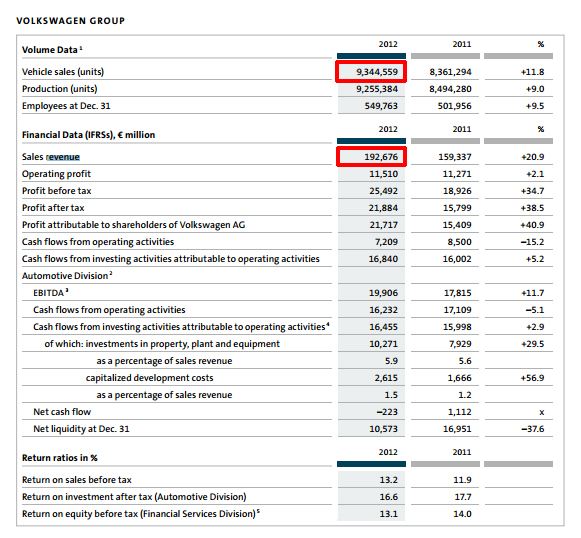Click the Return on sales before tax 13.2
The width and height of the screenshot is (581, 538).
tap(388, 480)
